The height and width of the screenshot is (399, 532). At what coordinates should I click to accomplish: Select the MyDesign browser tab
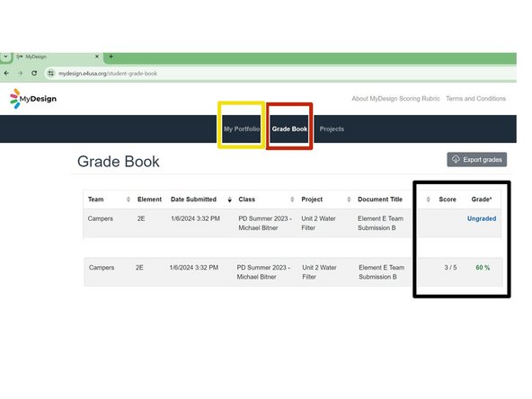click(x=58, y=57)
